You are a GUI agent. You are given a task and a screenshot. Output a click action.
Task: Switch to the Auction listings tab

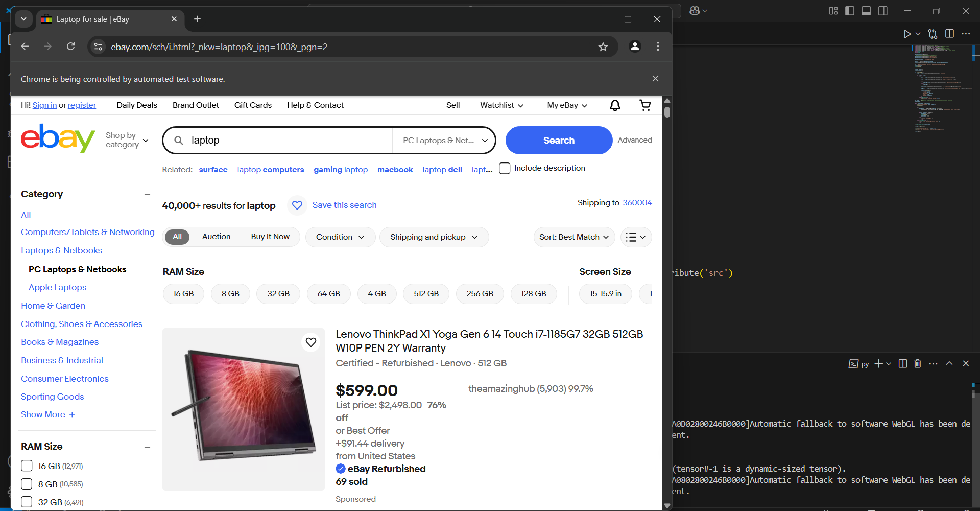(216, 237)
